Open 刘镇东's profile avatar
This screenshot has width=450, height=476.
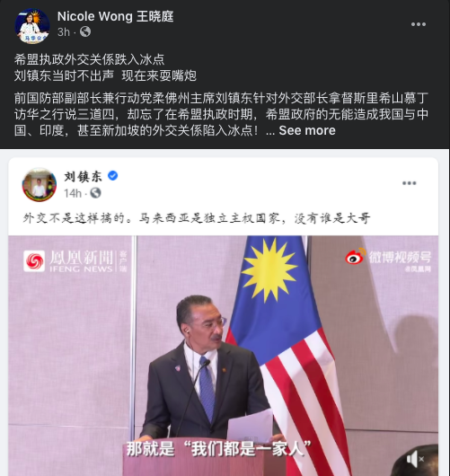click(x=40, y=185)
